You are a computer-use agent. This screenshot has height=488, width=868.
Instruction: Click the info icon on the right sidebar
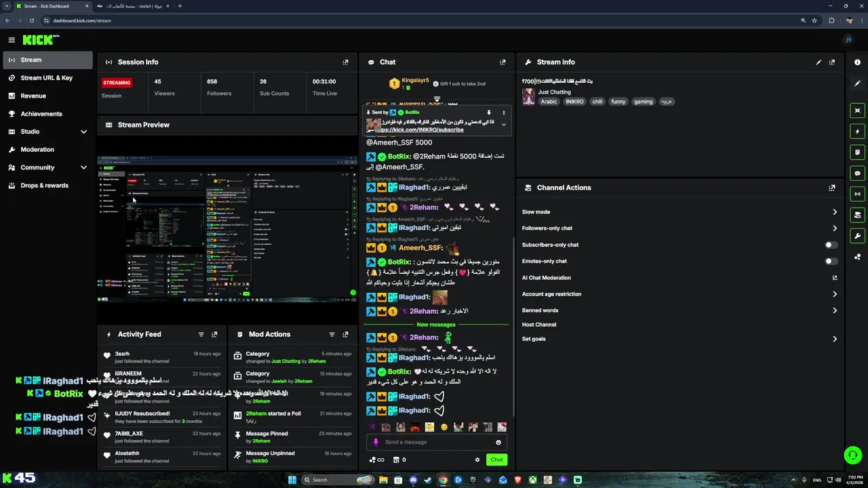[x=857, y=62]
